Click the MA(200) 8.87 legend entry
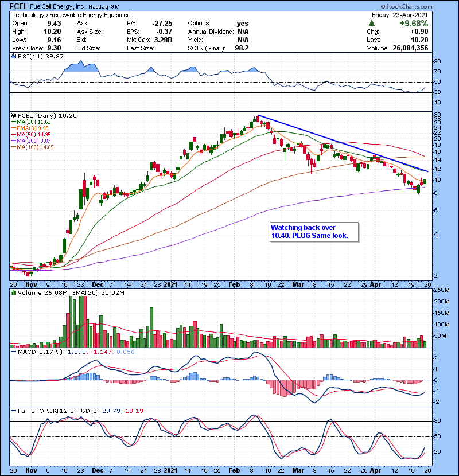 click(31, 141)
